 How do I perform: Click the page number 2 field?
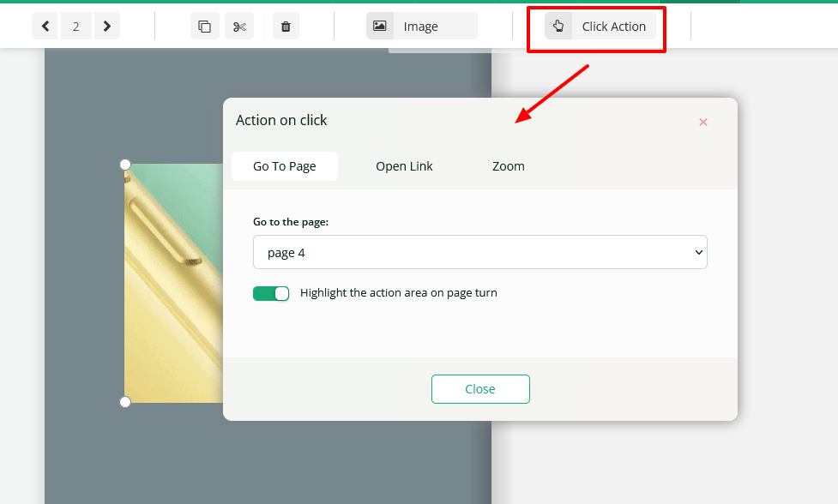click(75, 27)
